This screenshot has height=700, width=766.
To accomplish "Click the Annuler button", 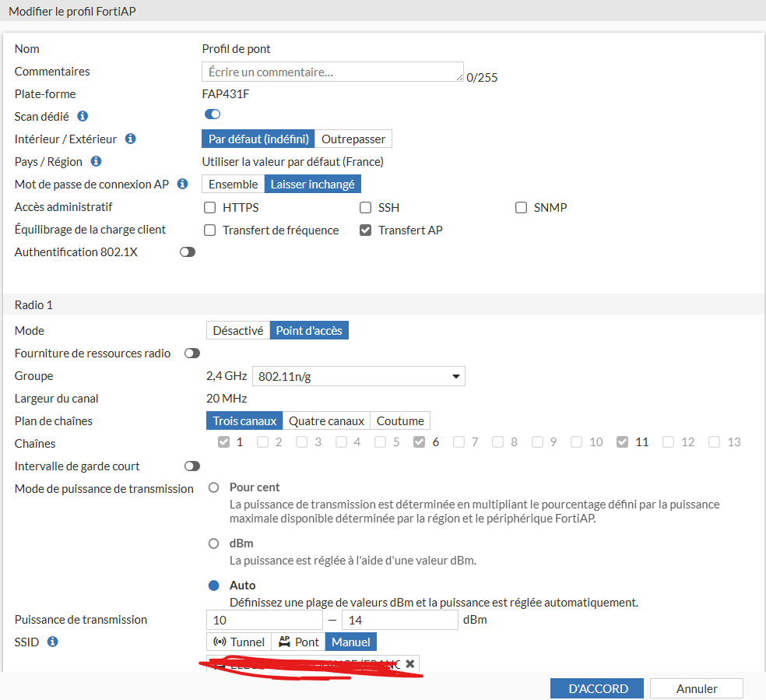I will (696, 688).
